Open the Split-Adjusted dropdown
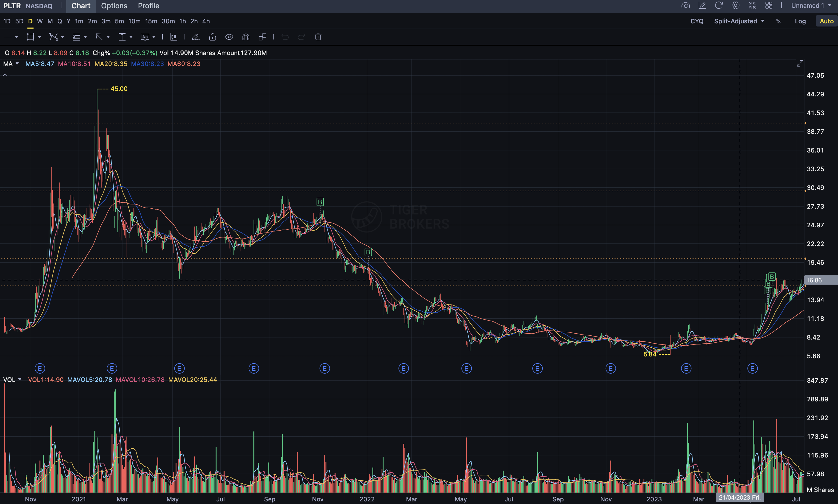Viewport: 838px width, 504px height. click(x=739, y=21)
